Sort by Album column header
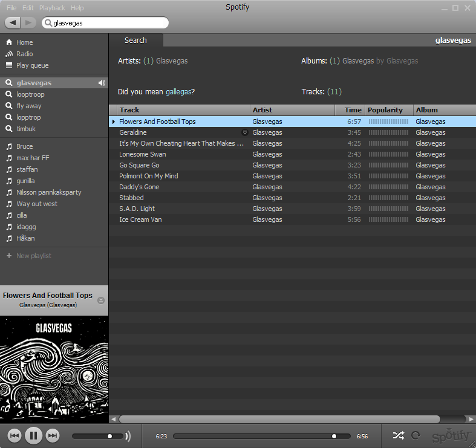 pos(445,110)
